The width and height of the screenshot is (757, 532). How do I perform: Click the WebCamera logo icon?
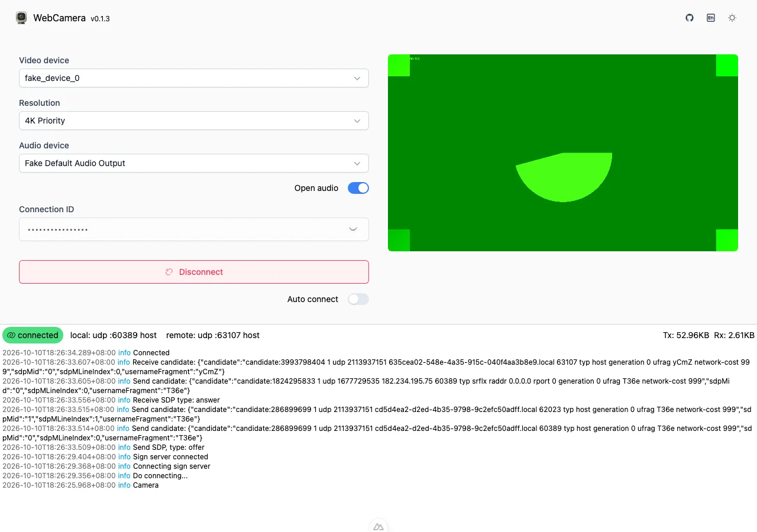21,18
